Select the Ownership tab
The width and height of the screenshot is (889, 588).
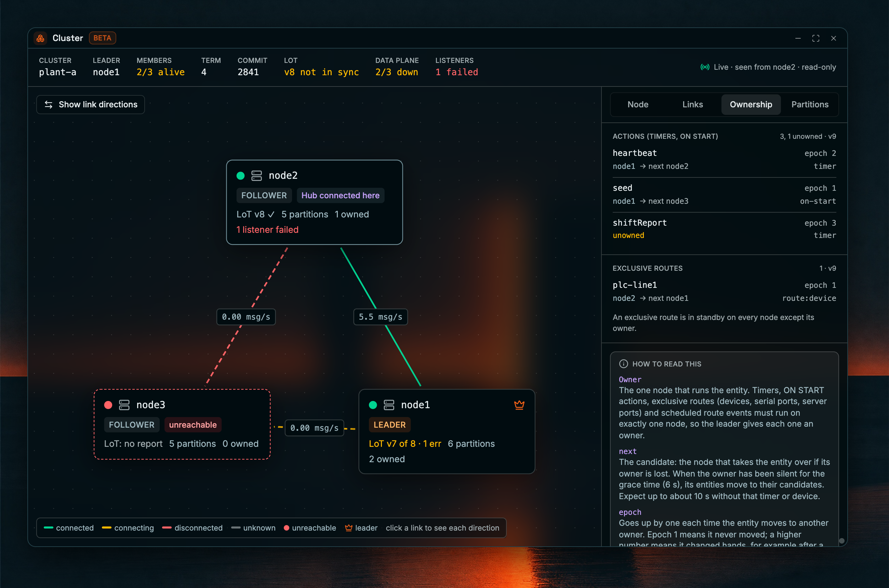(x=751, y=105)
